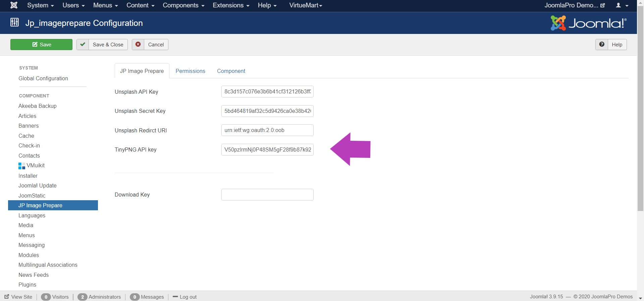
Task: Click the green checkmark icon beside Save & Close
Action: click(x=83, y=44)
